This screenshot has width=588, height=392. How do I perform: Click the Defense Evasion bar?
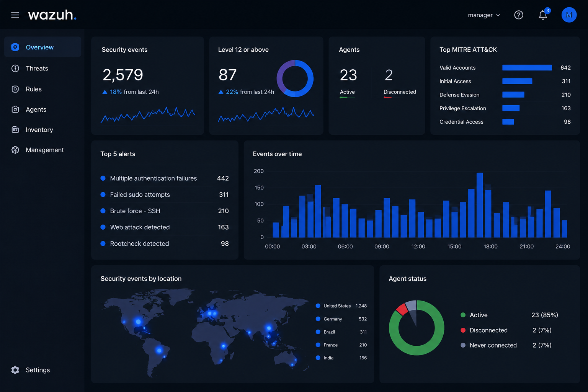point(513,95)
